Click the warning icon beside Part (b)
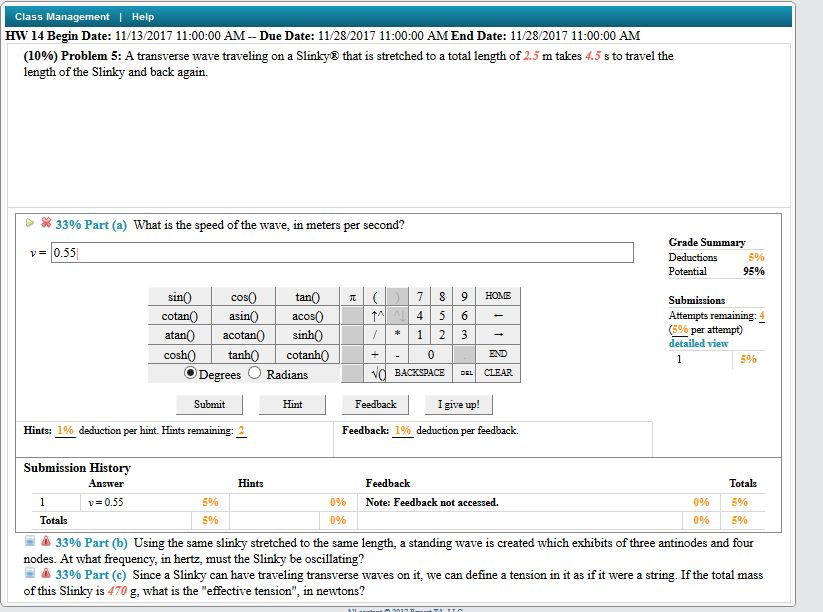The width and height of the screenshot is (823, 612). [x=46, y=541]
